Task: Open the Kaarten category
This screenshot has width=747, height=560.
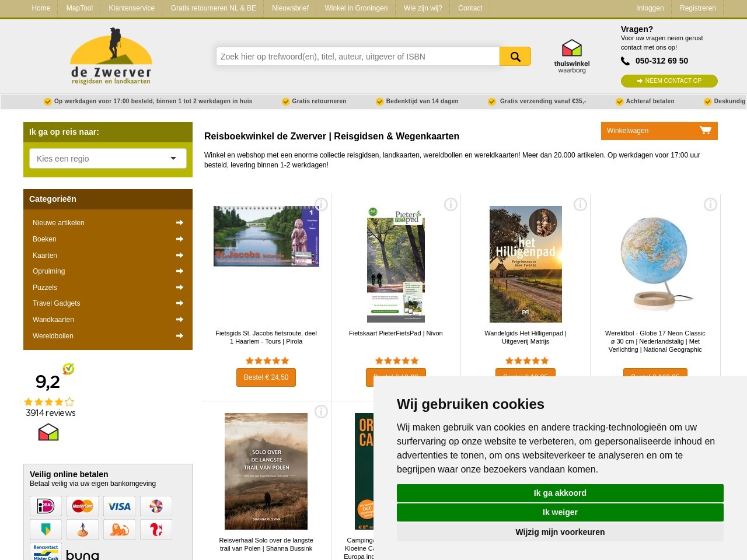Action: point(45,255)
